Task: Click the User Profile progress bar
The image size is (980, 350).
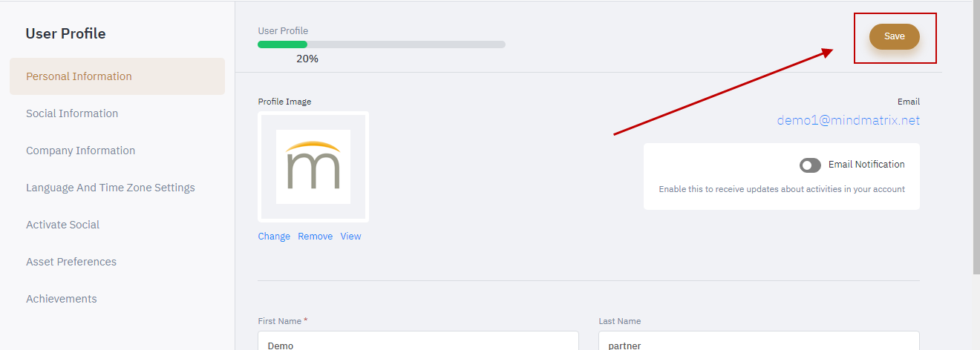Action: click(x=382, y=44)
